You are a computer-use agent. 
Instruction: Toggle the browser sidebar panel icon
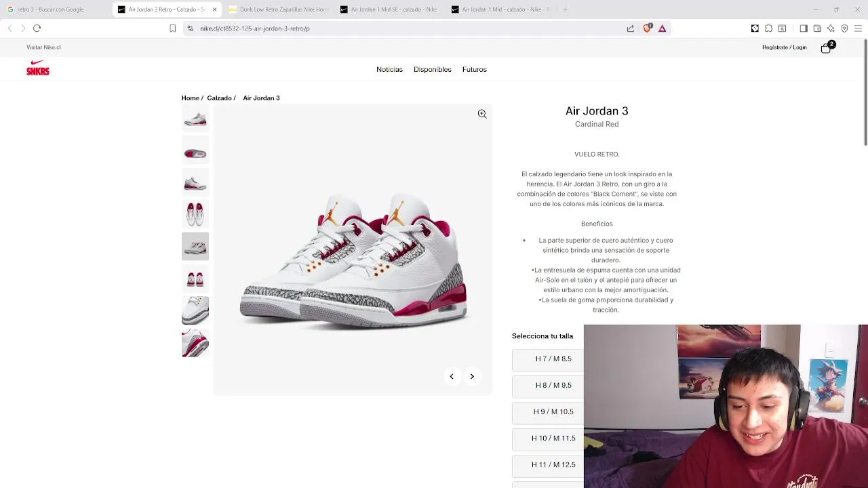point(804,28)
